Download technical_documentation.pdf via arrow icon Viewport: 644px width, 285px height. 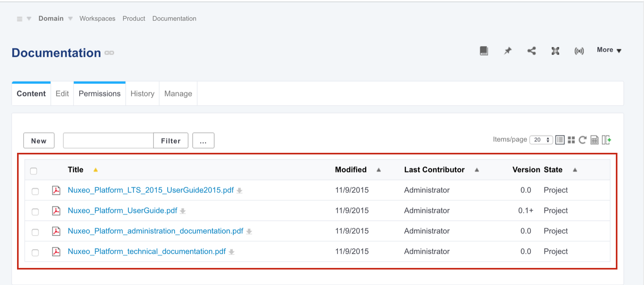click(x=232, y=252)
